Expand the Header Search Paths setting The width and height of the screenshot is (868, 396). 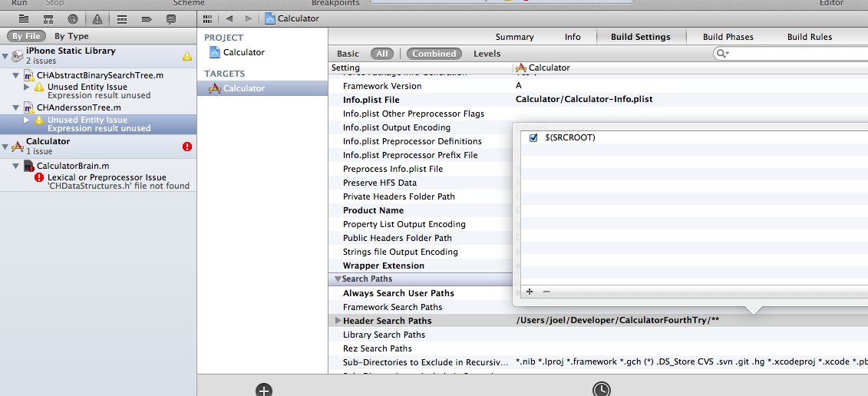pyautogui.click(x=338, y=321)
